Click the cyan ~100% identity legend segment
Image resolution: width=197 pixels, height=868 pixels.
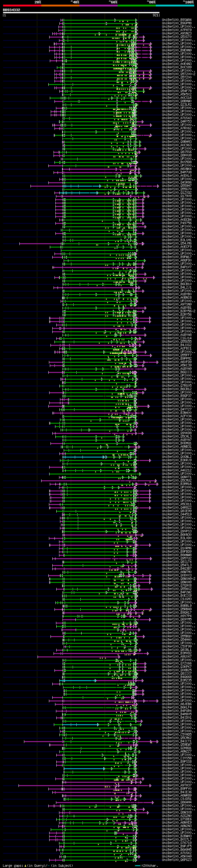tap(175, 6)
